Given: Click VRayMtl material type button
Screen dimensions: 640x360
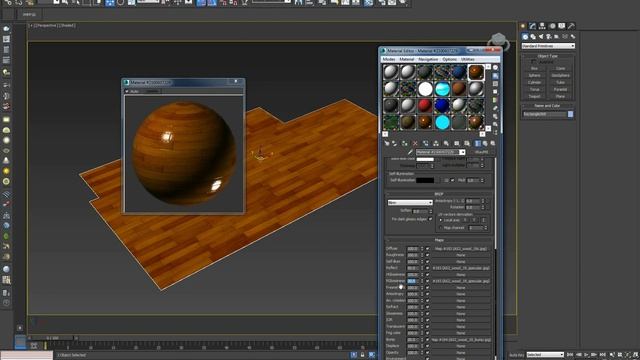Looking at the screenshot, I should point(482,152).
